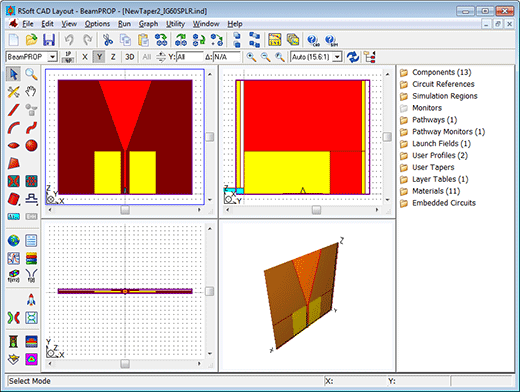Screen dimensions: 520x392
Task: Open the Window menu
Action: pyautogui.click(x=206, y=24)
